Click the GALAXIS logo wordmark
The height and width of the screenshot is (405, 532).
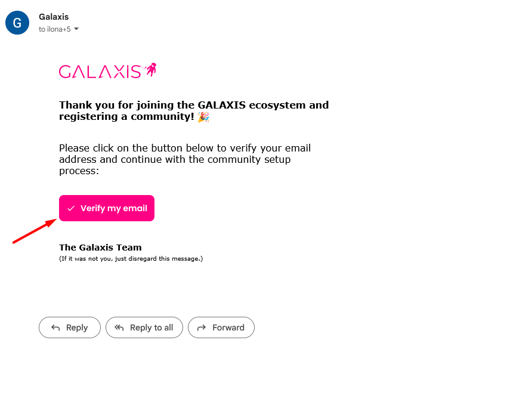(100, 72)
